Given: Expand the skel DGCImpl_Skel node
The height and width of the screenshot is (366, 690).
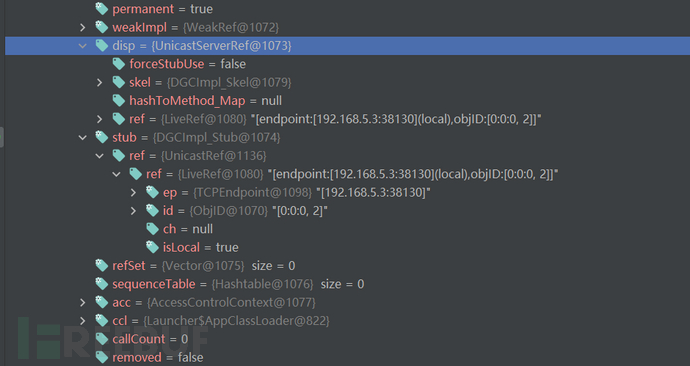Looking at the screenshot, I should (x=99, y=82).
